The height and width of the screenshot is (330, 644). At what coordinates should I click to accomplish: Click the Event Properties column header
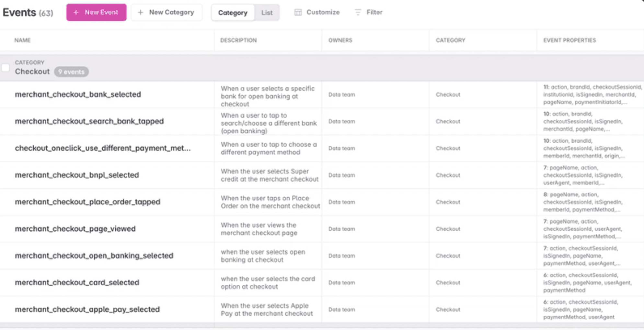(569, 40)
